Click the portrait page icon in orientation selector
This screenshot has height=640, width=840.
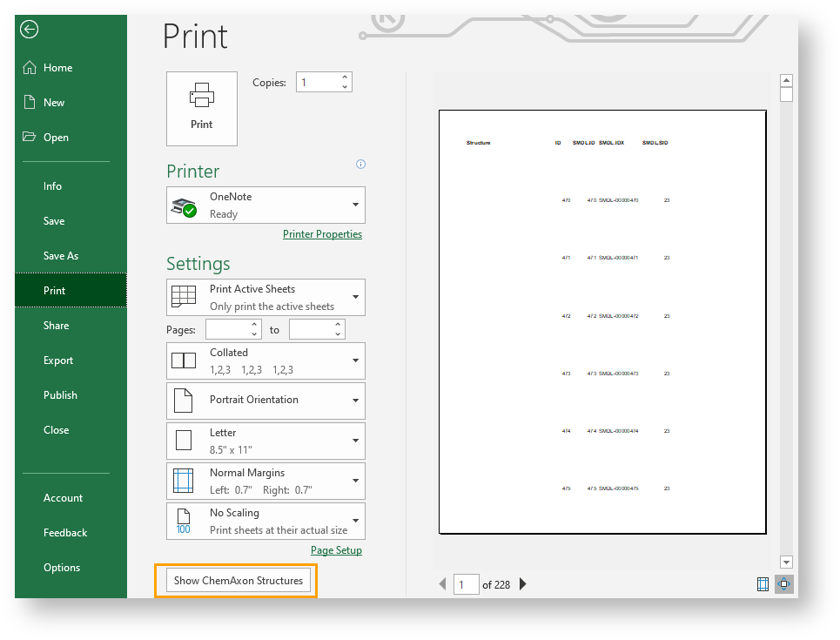click(183, 401)
